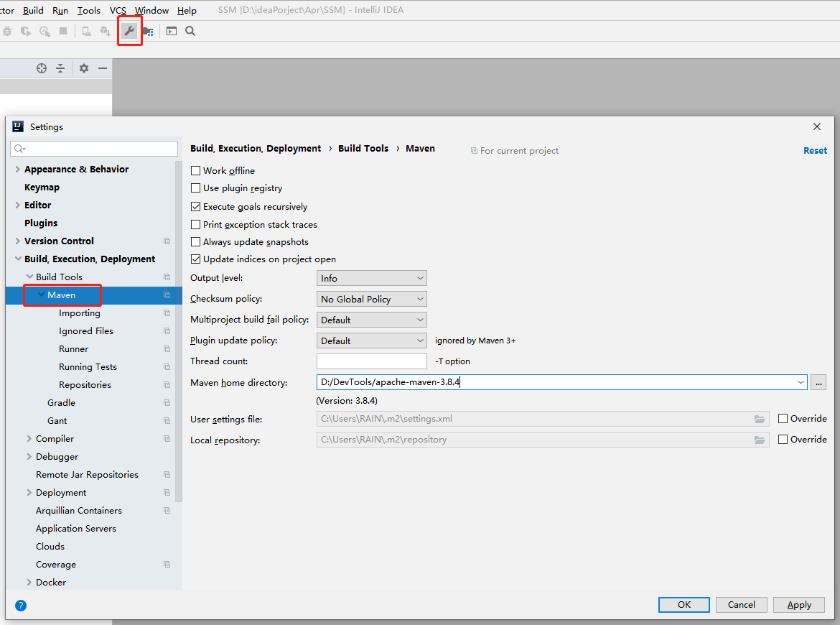Uncheck Execute goals recursively
This screenshot has width=840, height=625.
click(195, 206)
